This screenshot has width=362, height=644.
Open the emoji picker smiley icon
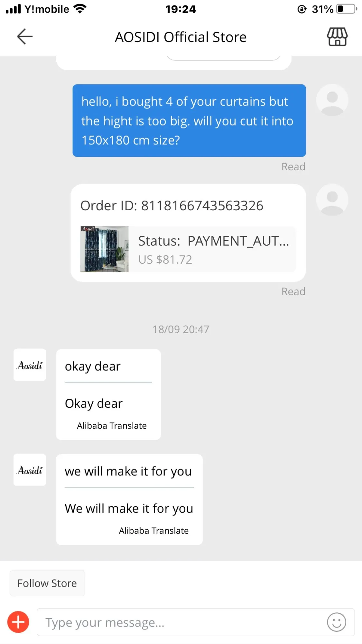point(337,622)
